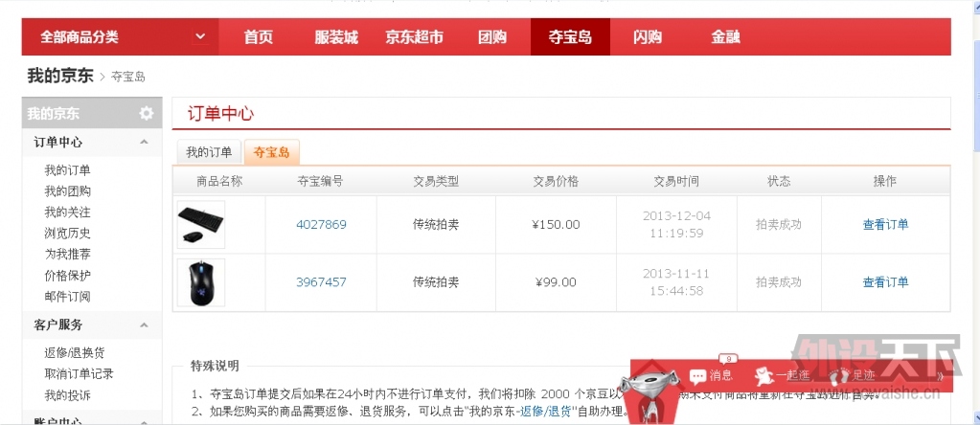980x425 pixels.
Task: Open 团购 in the navigation bar
Action: pos(491,37)
